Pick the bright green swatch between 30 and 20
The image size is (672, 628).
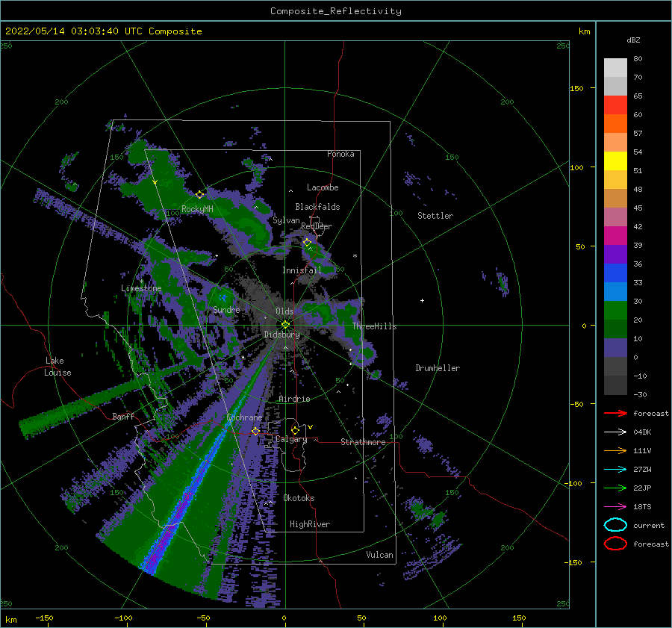(x=615, y=311)
